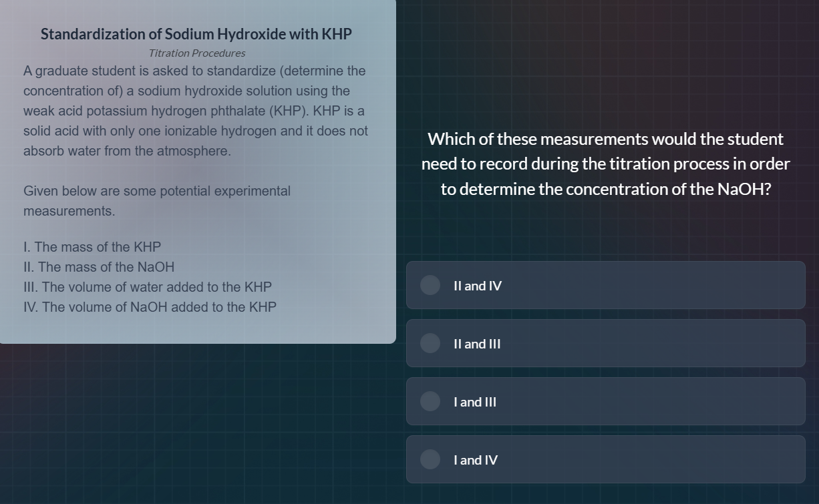This screenshot has height=504, width=819.
Task: Click measurement item about volume of water
Action: 148,286
